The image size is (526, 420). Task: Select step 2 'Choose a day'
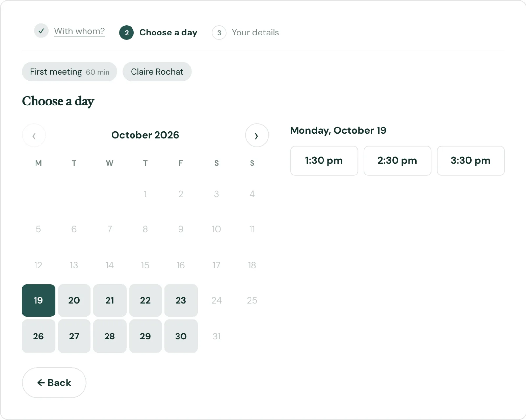tap(158, 33)
